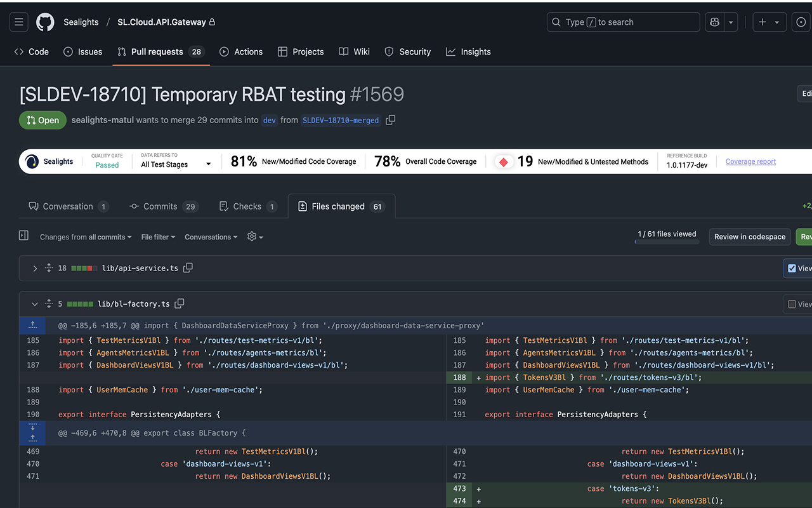Open the Copilot icon button

click(x=715, y=22)
